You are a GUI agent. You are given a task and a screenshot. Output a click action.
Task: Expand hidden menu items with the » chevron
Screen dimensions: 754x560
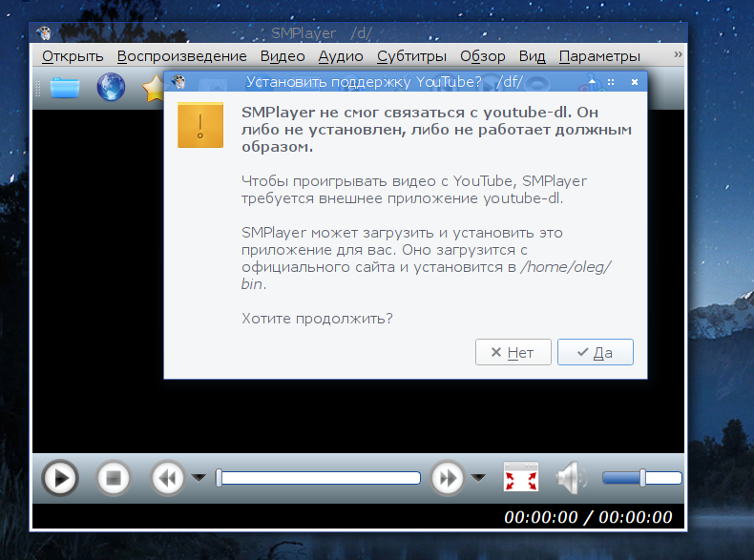(x=678, y=54)
